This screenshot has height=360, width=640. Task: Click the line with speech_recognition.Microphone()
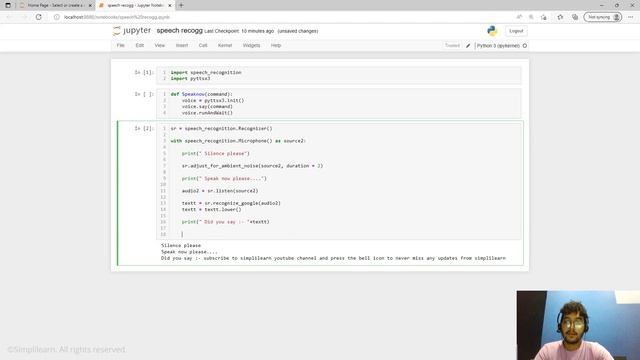point(238,141)
